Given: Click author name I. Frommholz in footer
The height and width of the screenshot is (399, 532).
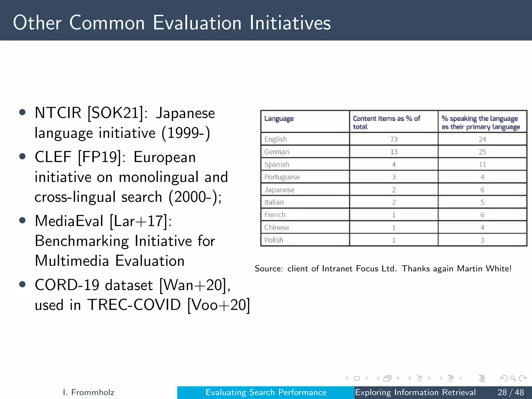Looking at the screenshot, I should click(89, 392).
